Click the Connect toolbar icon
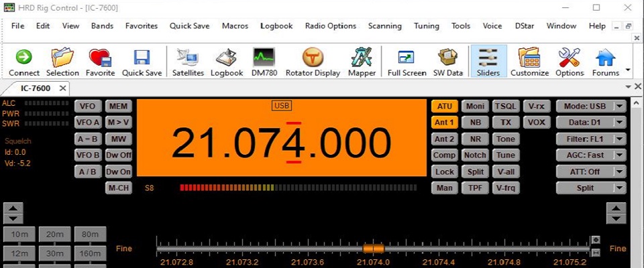The width and height of the screenshot is (644, 268). tap(24, 62)
